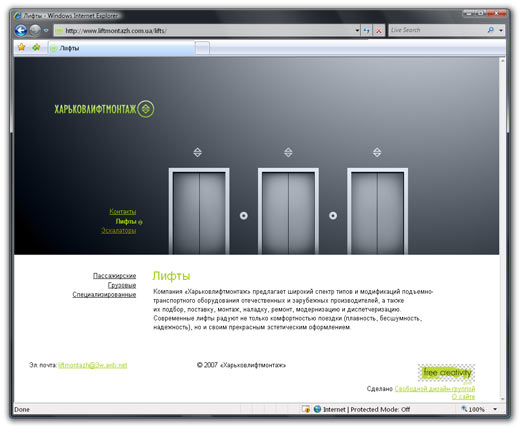Open Favorites Center star icon
The height and width of the screenshot is (430, 520).
(21, 47)
